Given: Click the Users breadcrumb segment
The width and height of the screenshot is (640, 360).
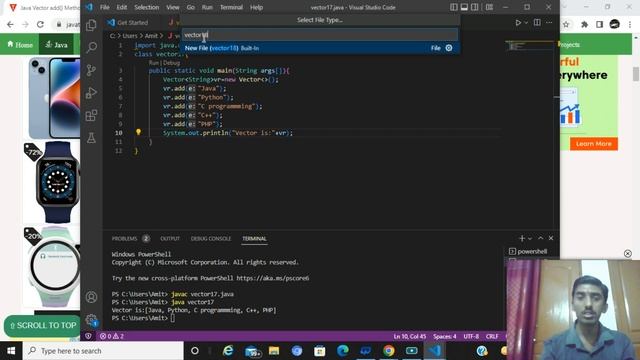Looking at the screenshot, I should 130,36.
